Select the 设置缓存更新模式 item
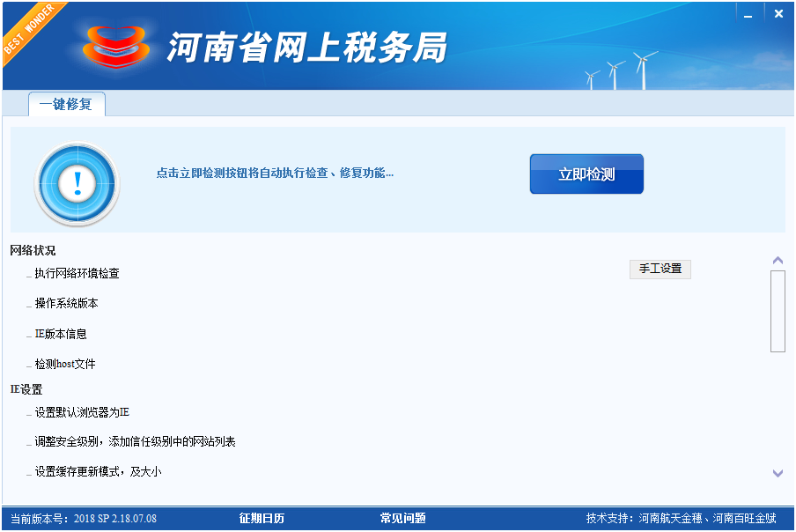Viewport: 796px width, 532px height. (x=97, y=472)
